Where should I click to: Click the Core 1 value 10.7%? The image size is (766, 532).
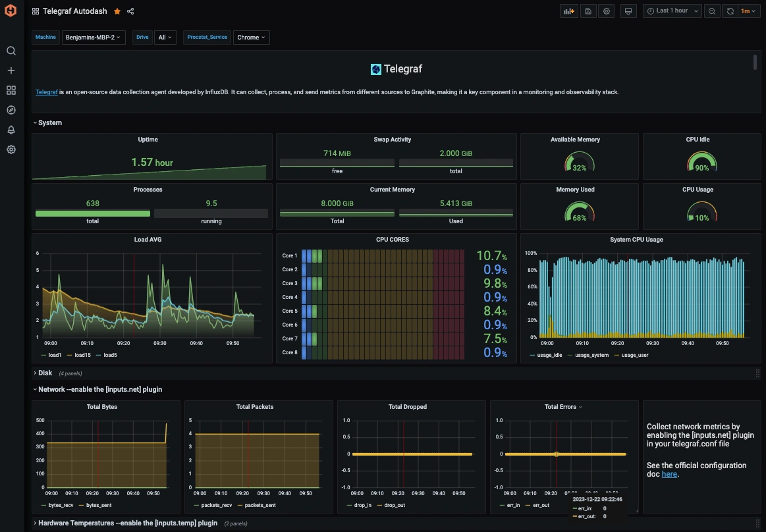point(491,255)
